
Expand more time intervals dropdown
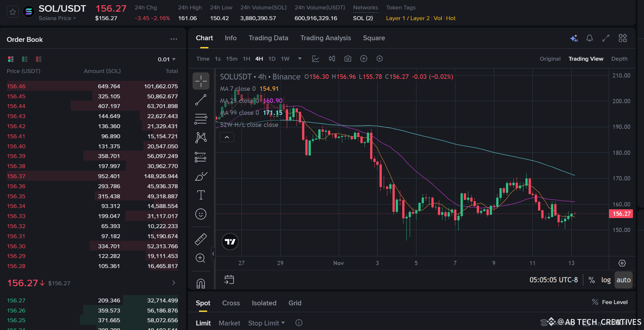300,59
